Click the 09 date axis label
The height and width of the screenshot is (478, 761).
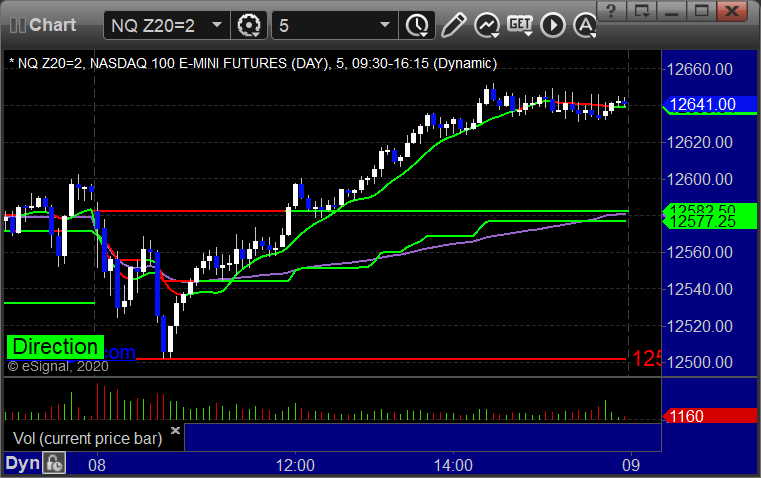click(631, 465)
